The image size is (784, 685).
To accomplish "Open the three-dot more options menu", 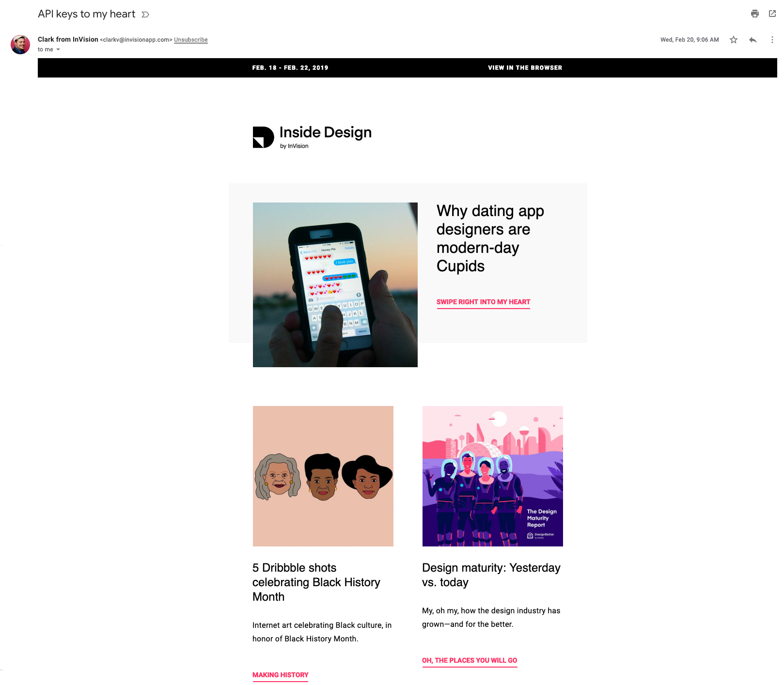I will (x=772, y=40).
